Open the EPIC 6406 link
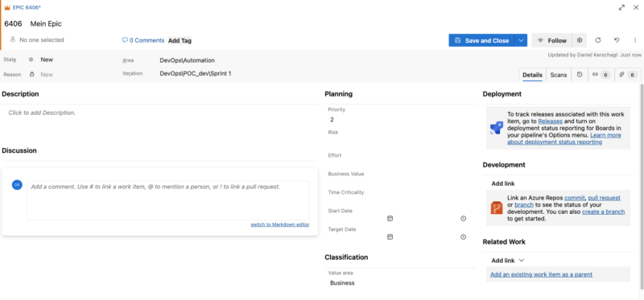The image size is (644, 300). pos(27,7)
